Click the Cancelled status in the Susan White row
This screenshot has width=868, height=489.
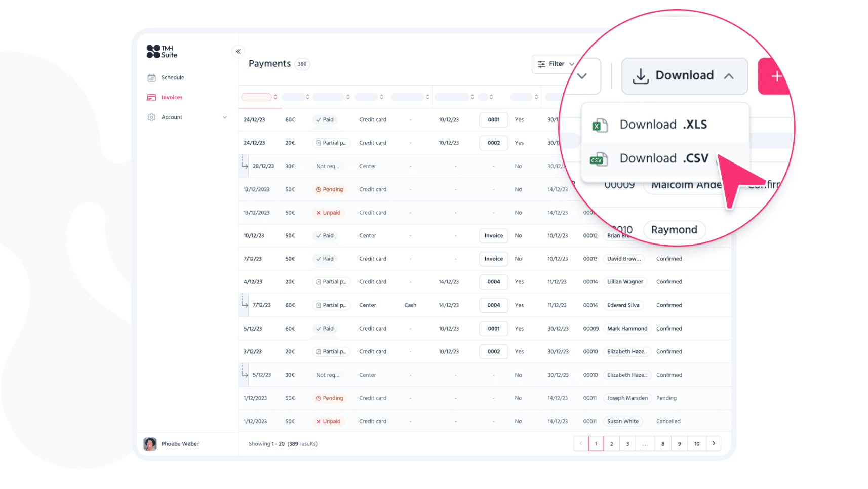(x=668, y=422)
